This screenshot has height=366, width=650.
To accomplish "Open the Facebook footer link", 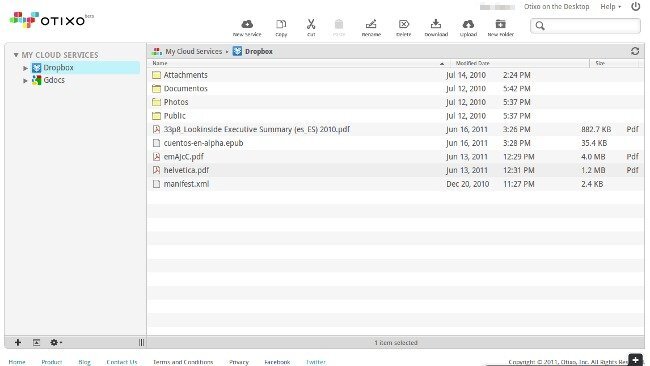I will coord(277,362).
